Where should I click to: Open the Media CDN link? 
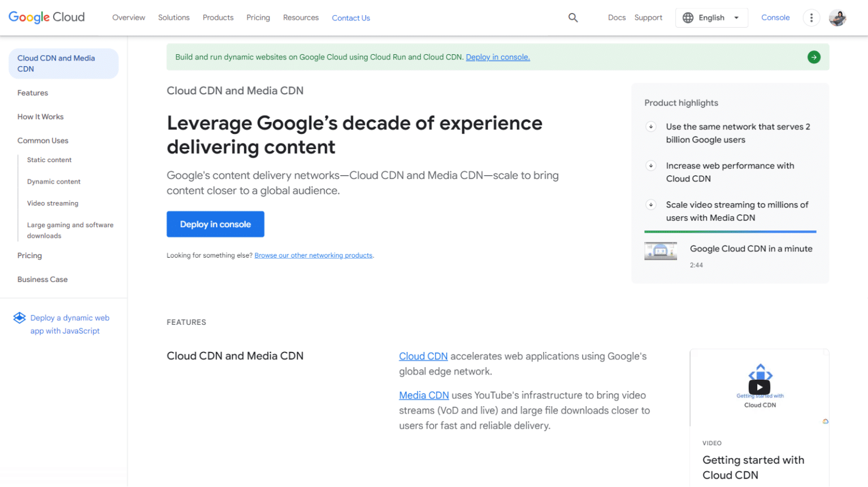[424, 395]
